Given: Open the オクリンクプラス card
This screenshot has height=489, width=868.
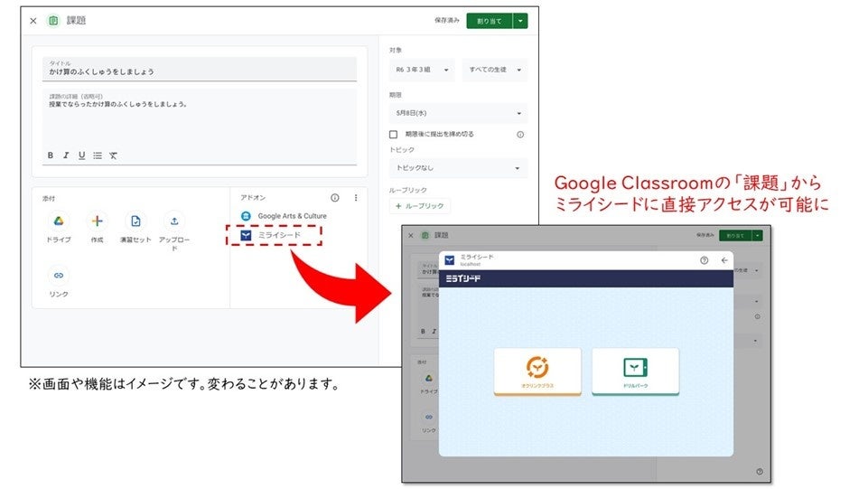Looking at the screenshot, I should [537, 371].
